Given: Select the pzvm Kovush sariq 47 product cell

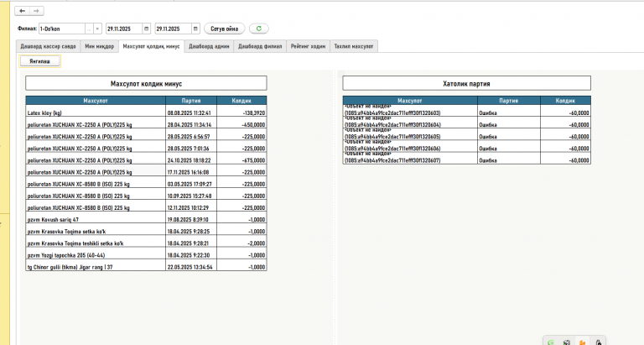Looking at the screenshot, I should 96,218.
